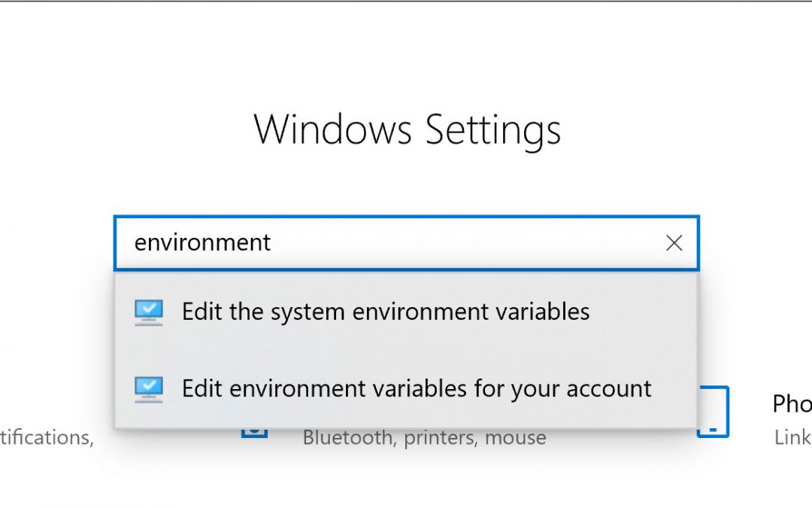Viewport: 812px width, 508px height.
Task: Click the cut-off "Pho" Phone category title
Action: 792,404
